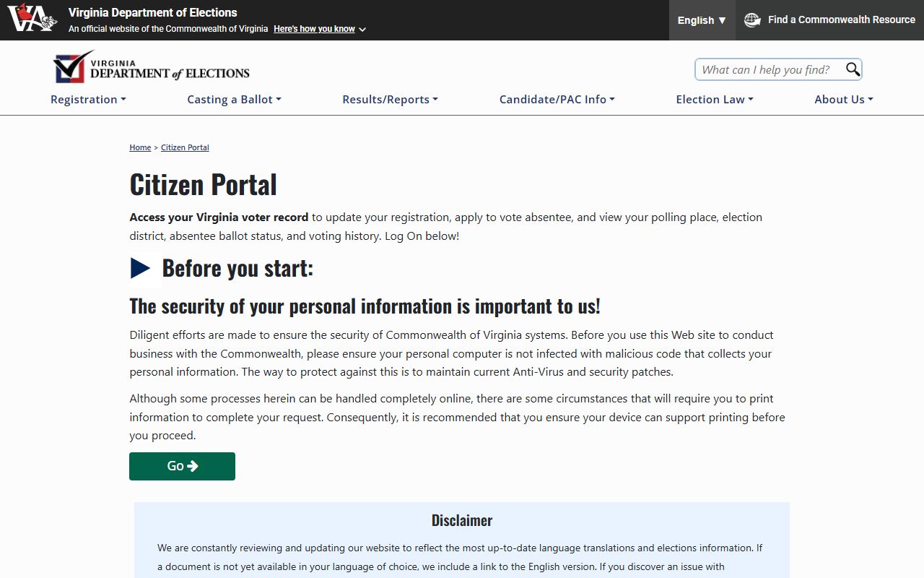Click "Here's how you know" link
924x578 pixels.
point(314,30)
